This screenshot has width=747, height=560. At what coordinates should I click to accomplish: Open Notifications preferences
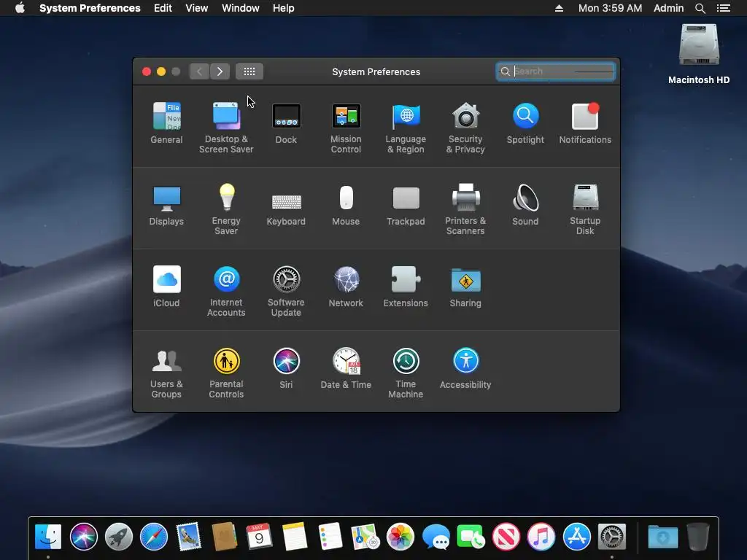click(585, 123)
